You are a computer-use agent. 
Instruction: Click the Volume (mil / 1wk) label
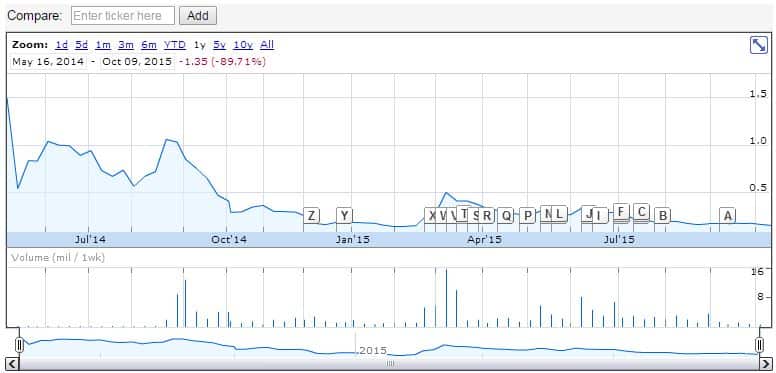[x=58, y=258]
